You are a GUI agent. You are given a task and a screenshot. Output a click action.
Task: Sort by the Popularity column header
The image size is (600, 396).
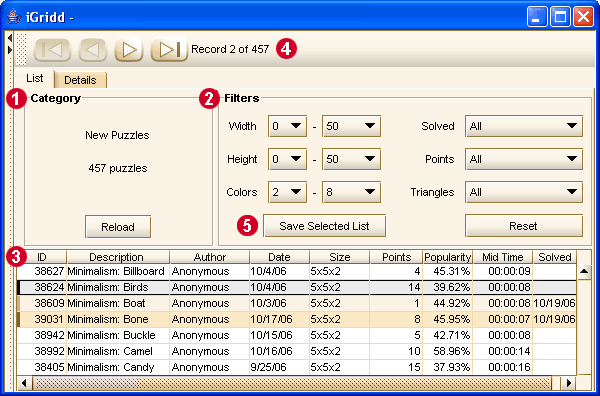click(447, 257)
